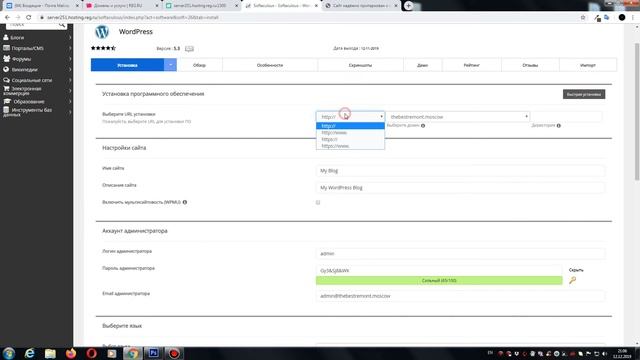Expand the Форумы sidebar category chevron
This screenshot has width=640, height=360.
(x=70, y=59)
